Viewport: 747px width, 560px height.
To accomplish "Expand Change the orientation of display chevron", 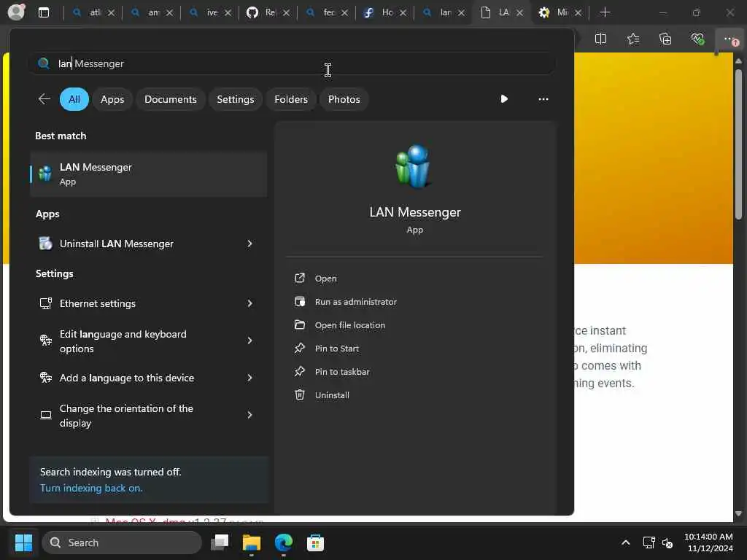I will point(249,415).
